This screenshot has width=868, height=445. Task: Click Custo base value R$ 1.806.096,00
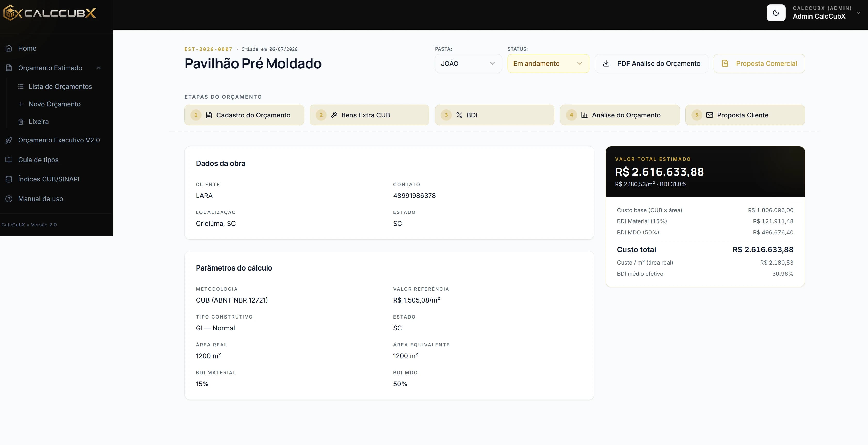pos(771,210)
